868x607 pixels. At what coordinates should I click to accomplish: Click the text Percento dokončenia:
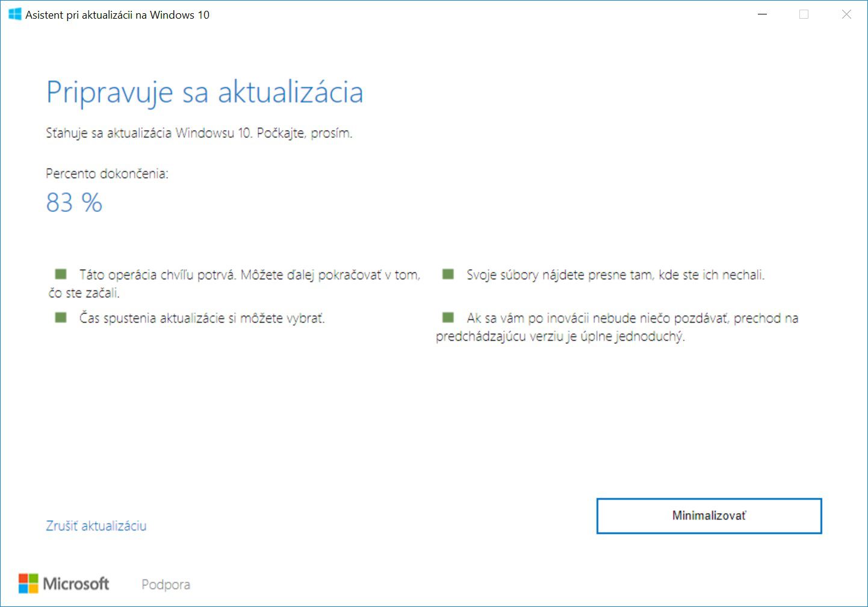coord(107,173)
